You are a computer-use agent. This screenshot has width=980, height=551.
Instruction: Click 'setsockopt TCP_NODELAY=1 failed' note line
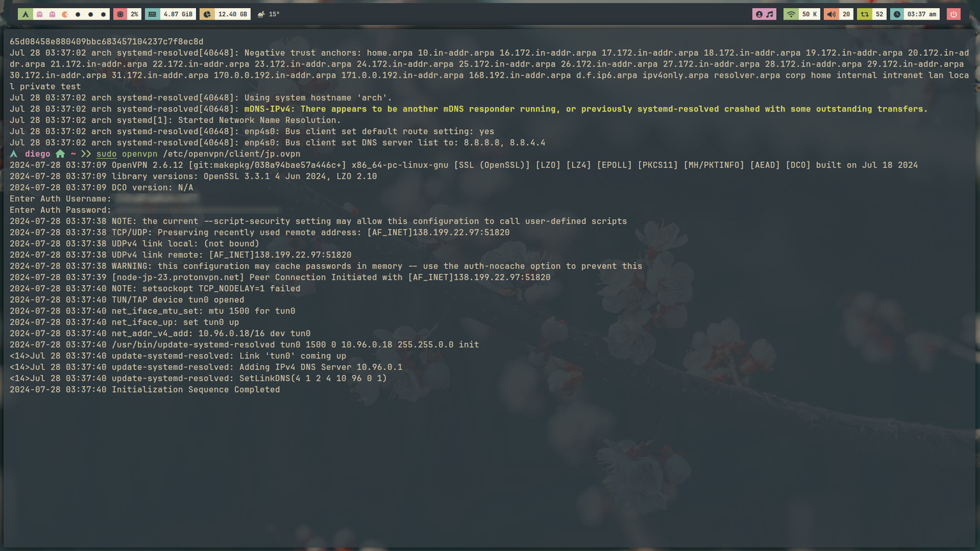pyautogui.click(x=155, y=288)
